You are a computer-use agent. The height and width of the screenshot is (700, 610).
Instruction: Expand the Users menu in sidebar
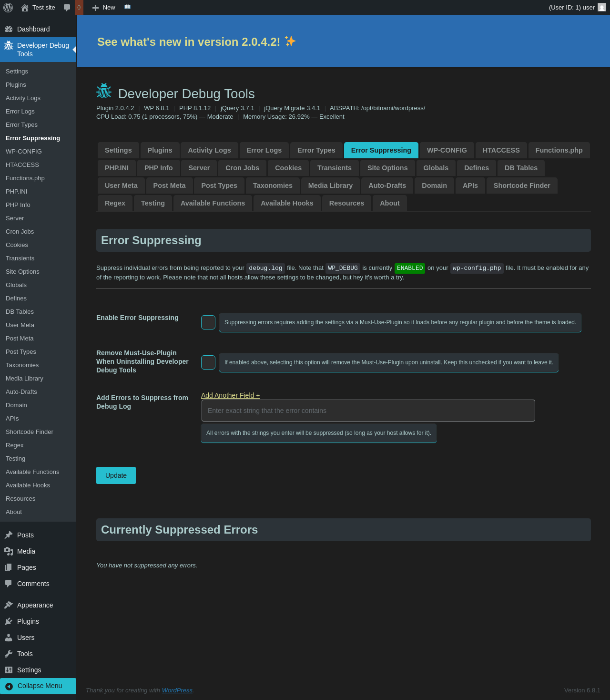click(26, 638)
